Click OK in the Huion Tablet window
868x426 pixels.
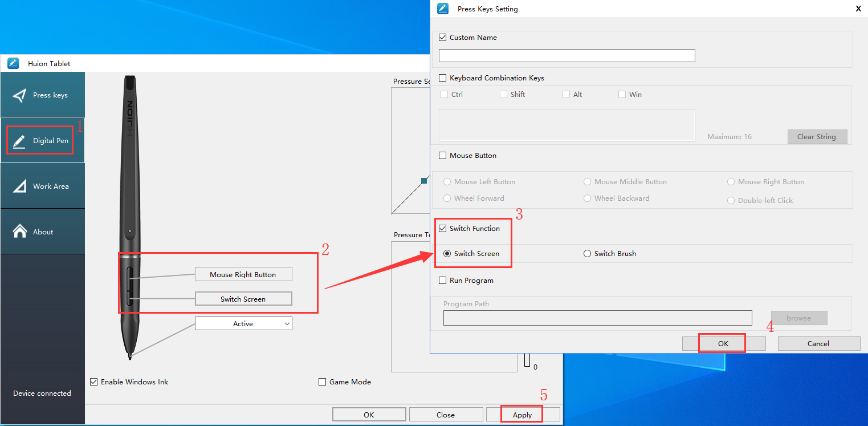pos(369,415)
